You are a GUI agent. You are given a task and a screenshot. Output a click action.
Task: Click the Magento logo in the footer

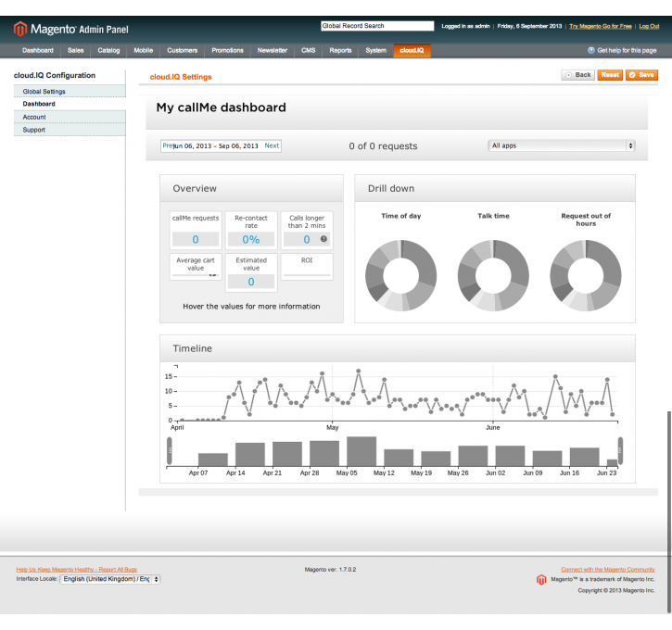[x=541, y=579]
